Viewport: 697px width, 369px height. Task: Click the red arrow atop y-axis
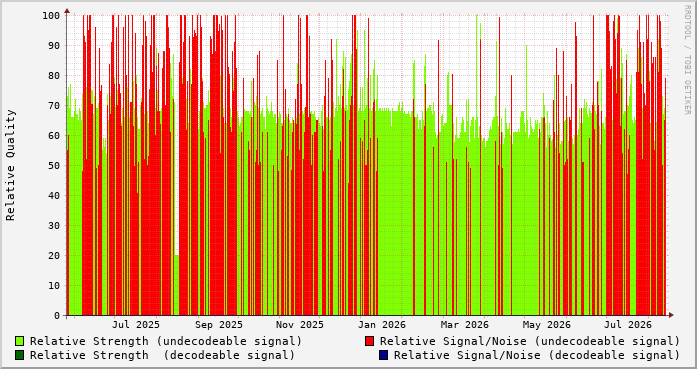tap(67, 10)
